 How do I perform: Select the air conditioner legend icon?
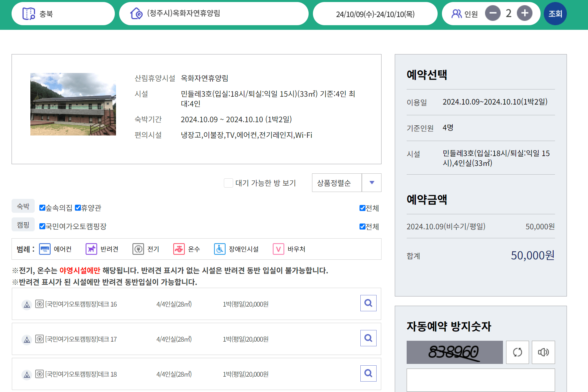point(45,249)
